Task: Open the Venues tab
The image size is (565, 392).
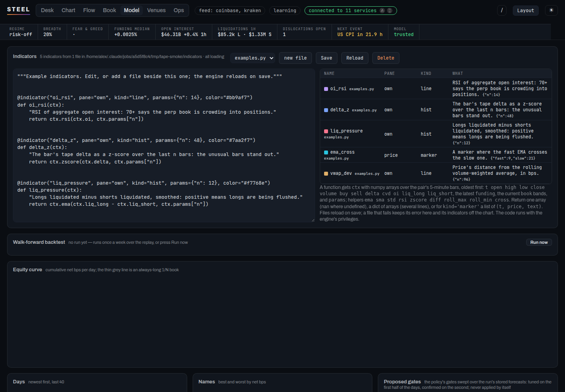Action: click(156, 10)
